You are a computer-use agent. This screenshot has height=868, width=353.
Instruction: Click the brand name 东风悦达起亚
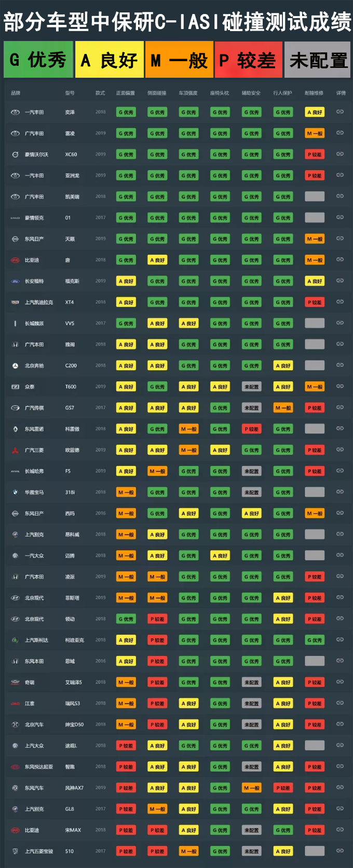(39, 767)
